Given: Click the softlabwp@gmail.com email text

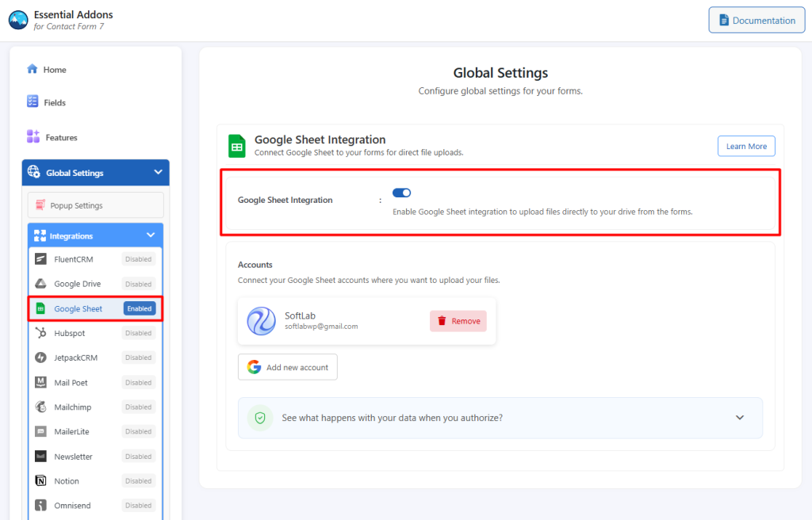Looking at the screenshot, I should pos(321,327).
